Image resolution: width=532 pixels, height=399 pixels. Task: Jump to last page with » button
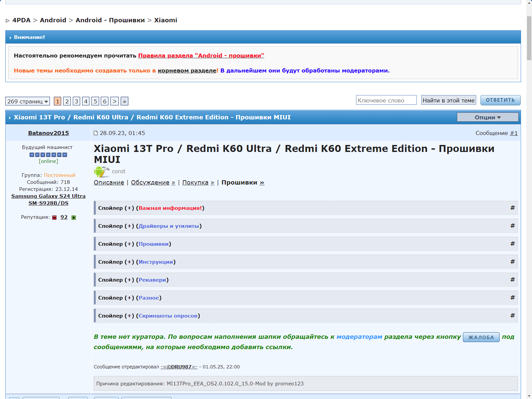pos(124,101)
